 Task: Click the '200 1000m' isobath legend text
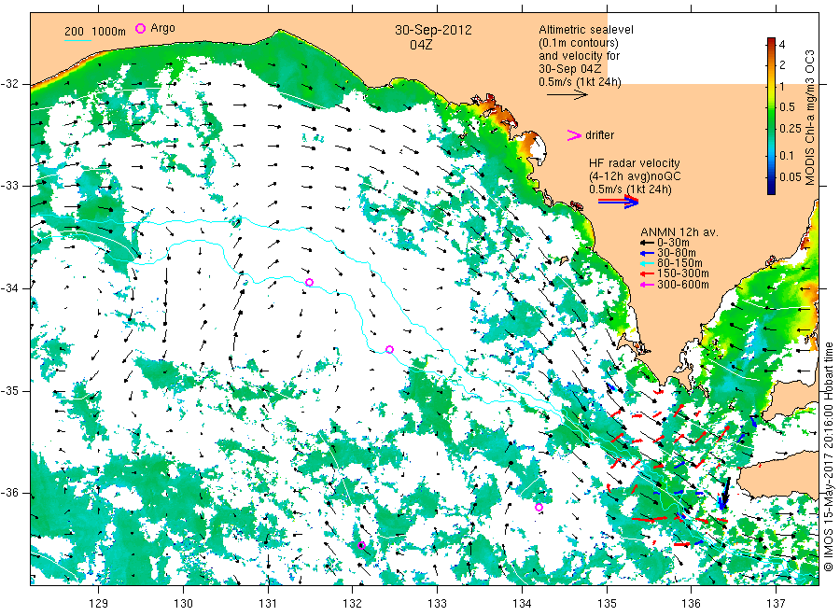[95, 31]
